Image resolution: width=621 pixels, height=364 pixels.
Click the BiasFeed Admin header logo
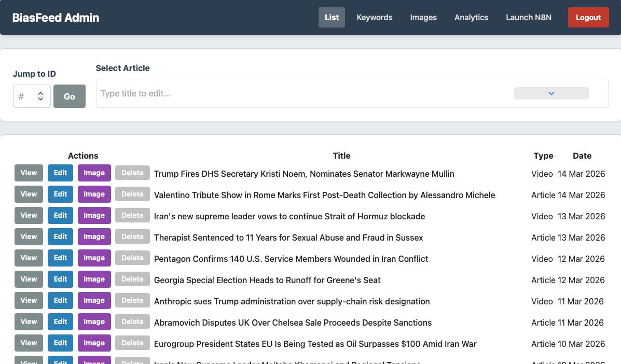(56, 17)
